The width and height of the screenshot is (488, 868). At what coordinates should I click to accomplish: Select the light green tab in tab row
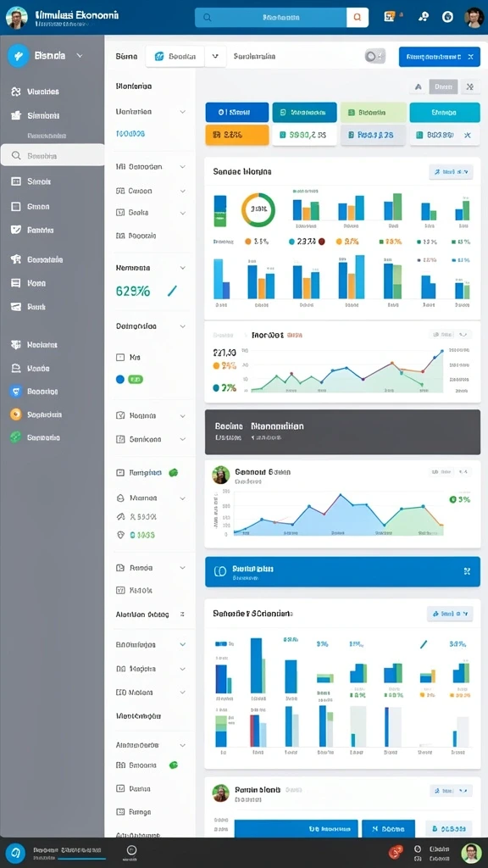point(374,113)
